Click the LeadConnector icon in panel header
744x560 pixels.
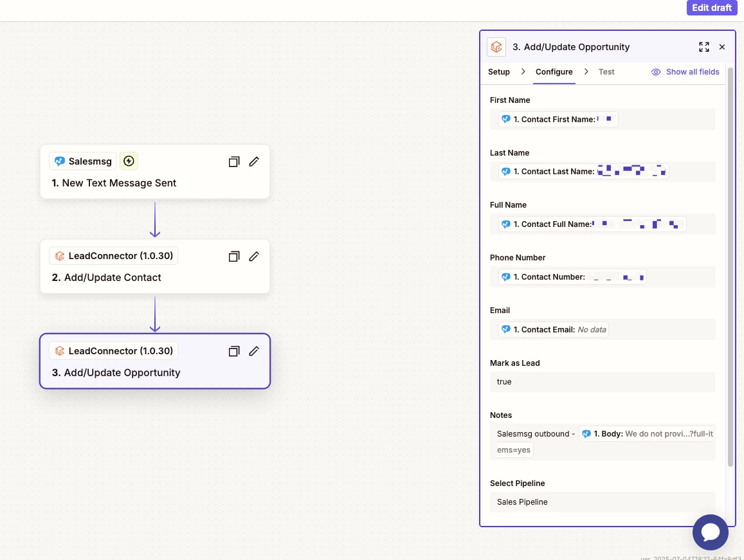(x=496, y=47)
